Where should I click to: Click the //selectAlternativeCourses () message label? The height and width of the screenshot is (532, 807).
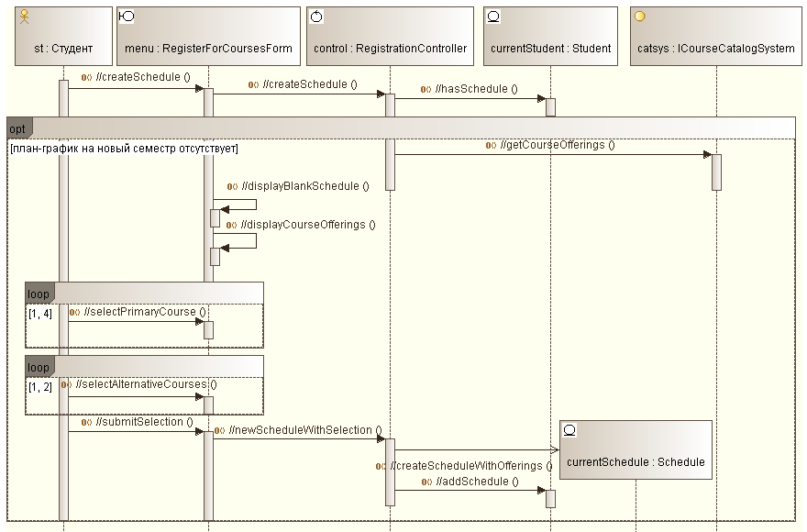pos(146,384)
